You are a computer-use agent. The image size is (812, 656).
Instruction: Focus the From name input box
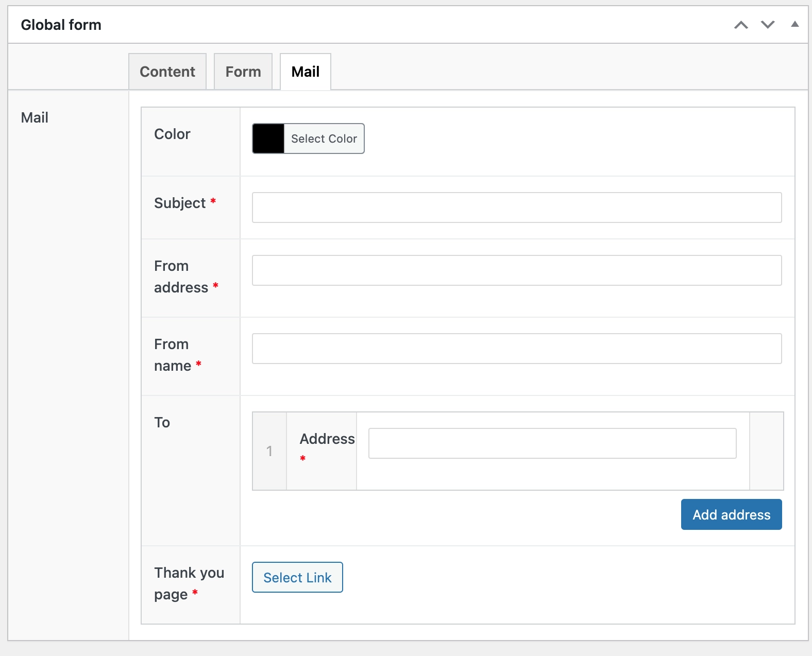coord(516,349)
